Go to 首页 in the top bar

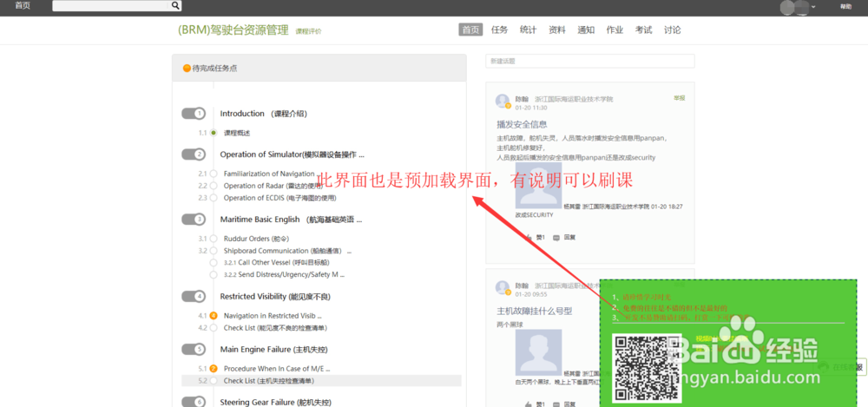click(23, 5)
